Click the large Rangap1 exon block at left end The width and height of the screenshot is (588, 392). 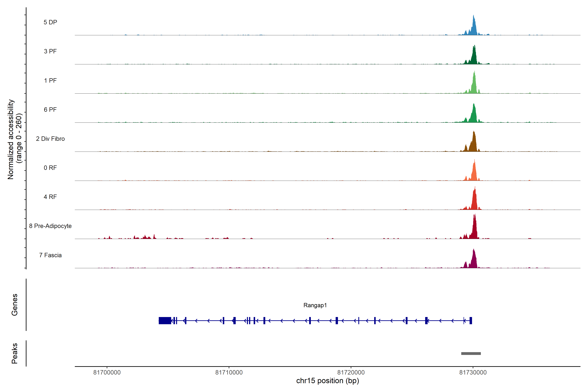tap(165, 320)
